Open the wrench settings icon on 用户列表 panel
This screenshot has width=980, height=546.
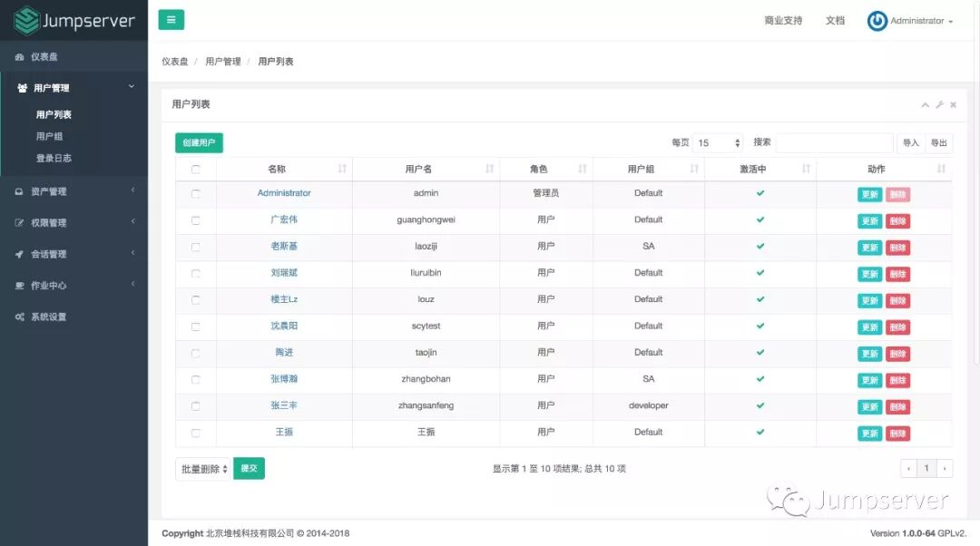point(939,104)
